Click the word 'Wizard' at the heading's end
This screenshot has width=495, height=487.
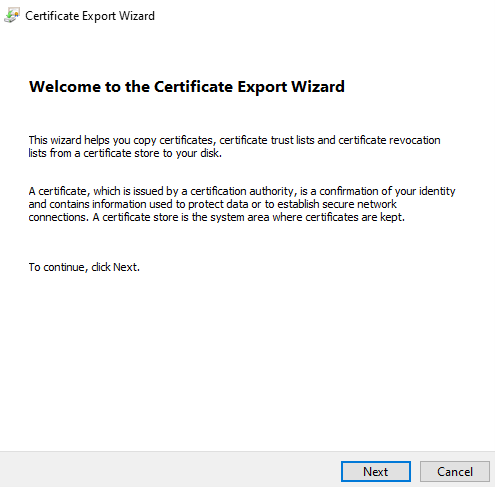(x=318, y=87)
